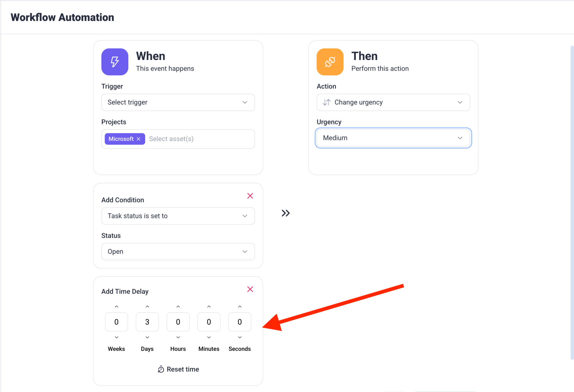
Task: Click the Select asset(s) input field
Action: pyautogui.click(x=199, y=139)
